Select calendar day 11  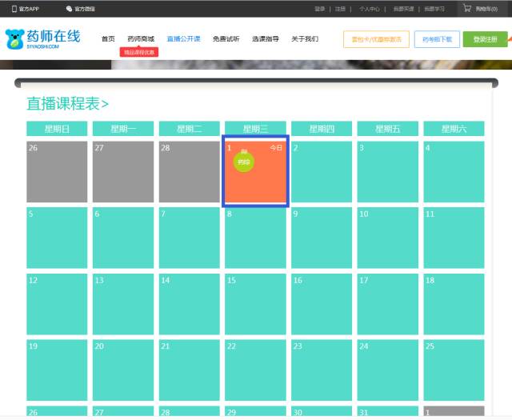[x=454, y=238]
